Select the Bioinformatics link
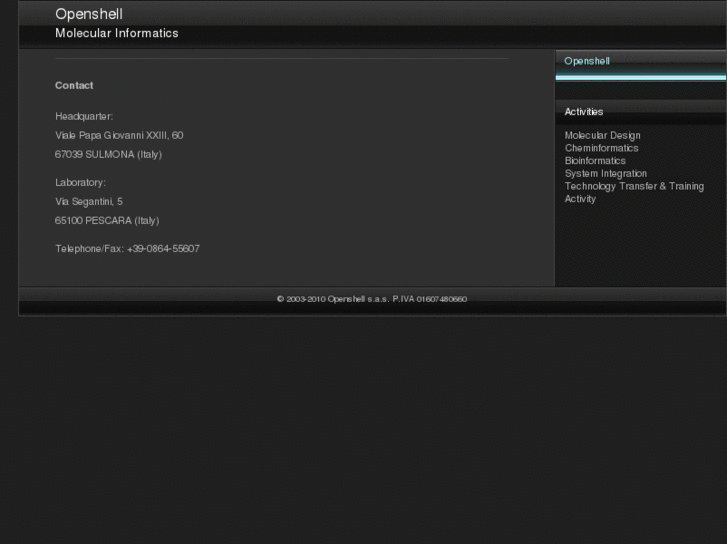The width and height of the screenshot is (727, 545). pyautogui.click(x=595, y=160)
